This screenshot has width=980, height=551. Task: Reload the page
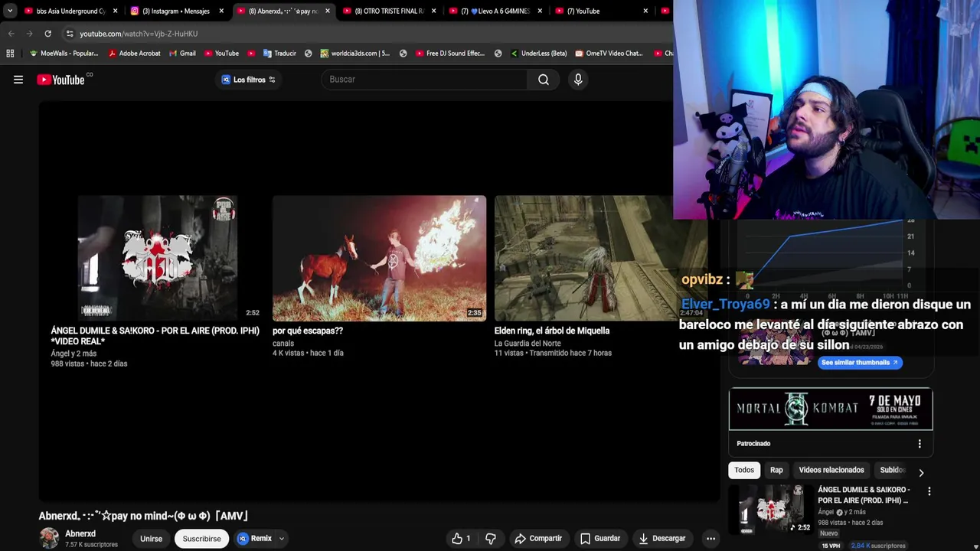tap(47, 34)
